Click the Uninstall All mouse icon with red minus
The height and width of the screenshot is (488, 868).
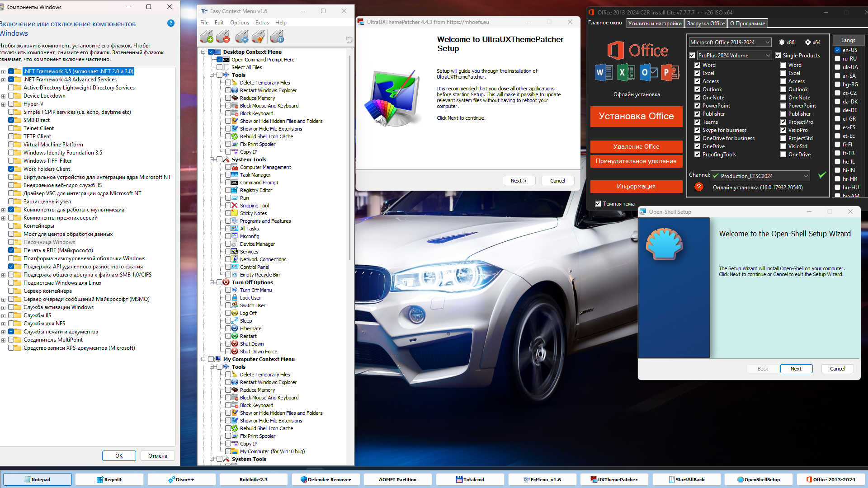[223, 37]
